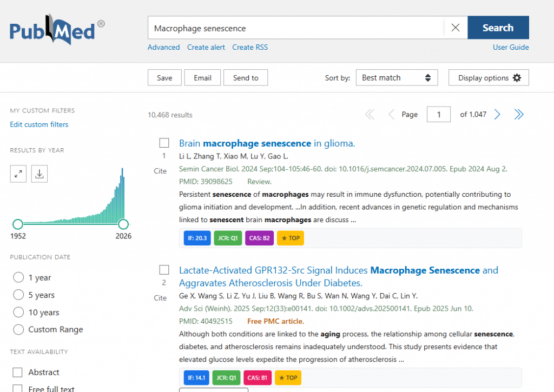Click the PubMed logo
The height and width of the screenshot is (392, 554).
tap(56, 30)
